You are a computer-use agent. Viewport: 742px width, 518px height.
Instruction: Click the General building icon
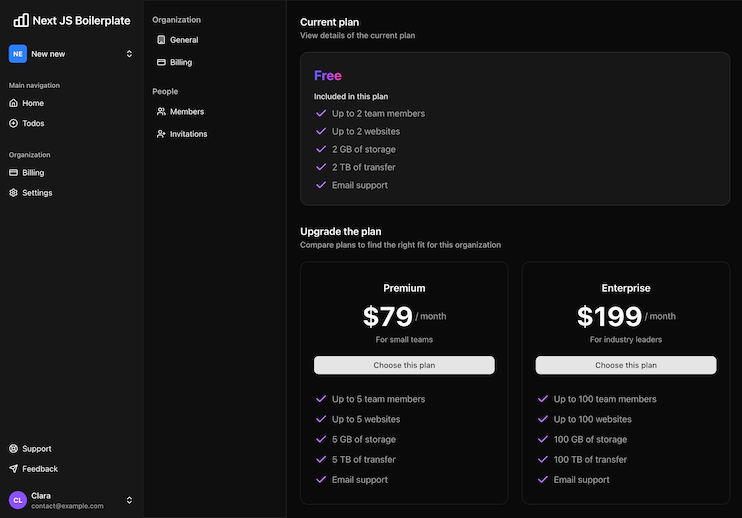161,40
